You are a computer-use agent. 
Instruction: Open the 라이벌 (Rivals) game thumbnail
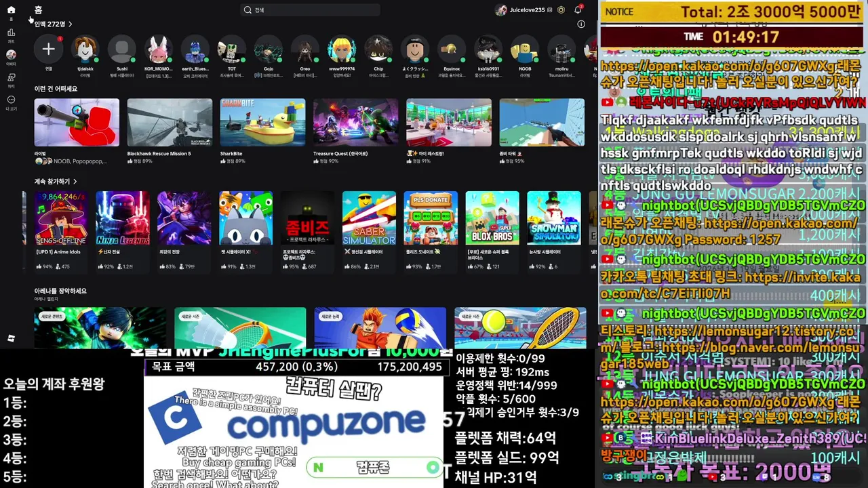coord(77,123)
